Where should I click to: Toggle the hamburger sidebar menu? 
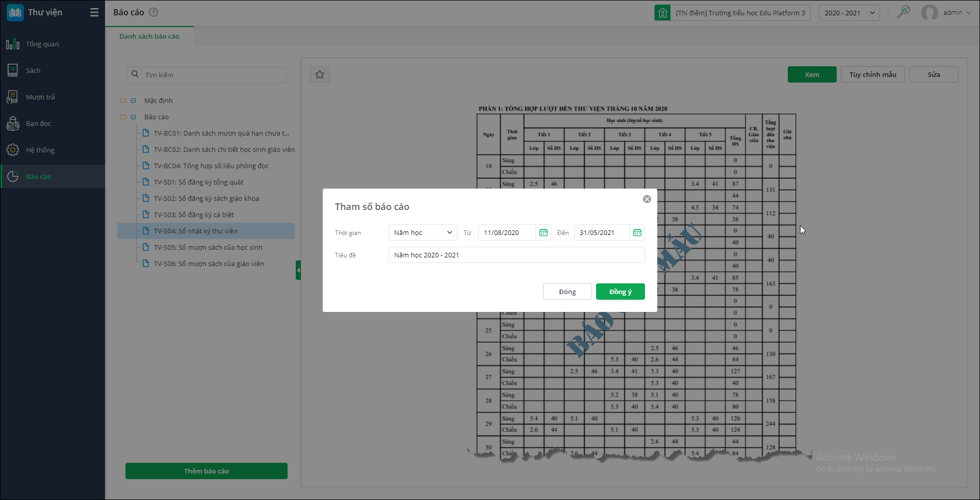[x=94, y=12]
